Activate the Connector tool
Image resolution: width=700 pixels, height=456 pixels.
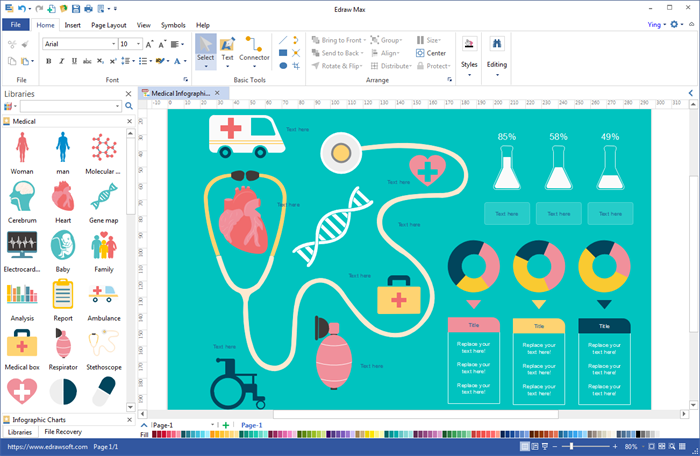tap(254, 52)
